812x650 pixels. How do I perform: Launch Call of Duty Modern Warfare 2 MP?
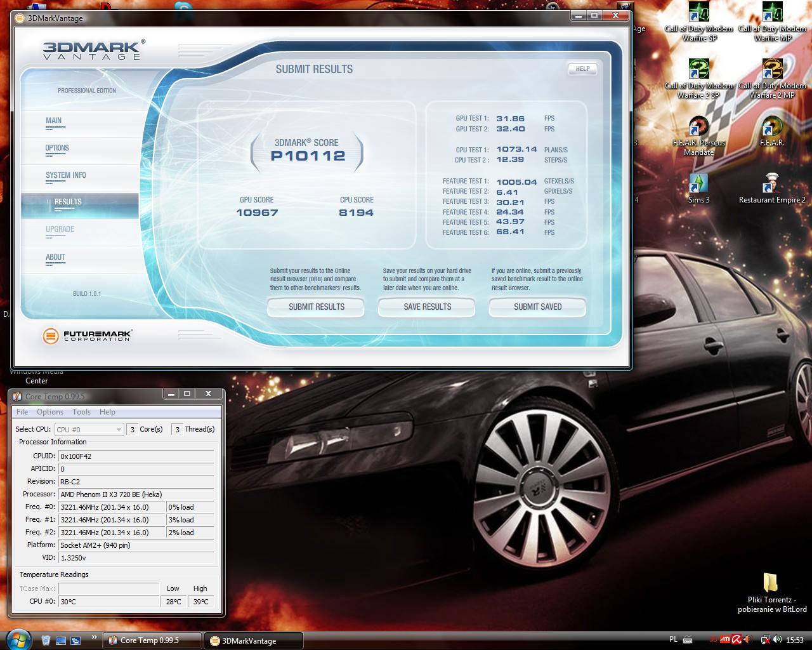(772, 79)
